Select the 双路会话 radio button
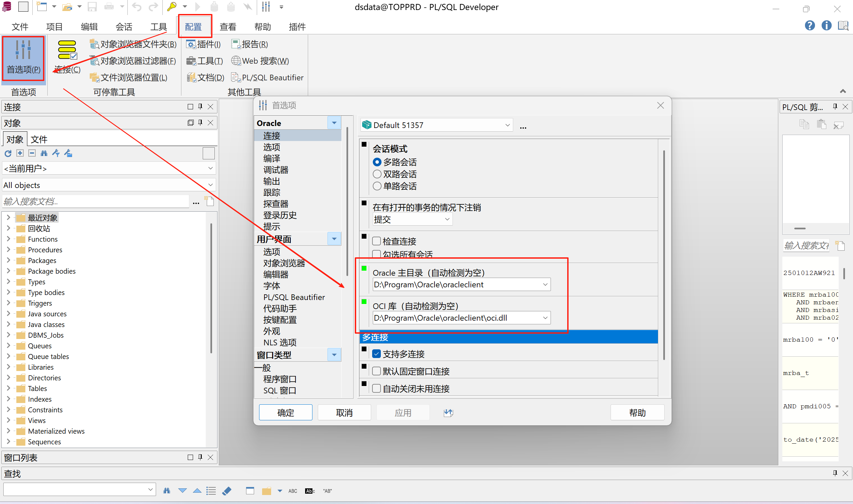Image resolution: width=853 pixels, height=504 pixels. coord(377,174)
